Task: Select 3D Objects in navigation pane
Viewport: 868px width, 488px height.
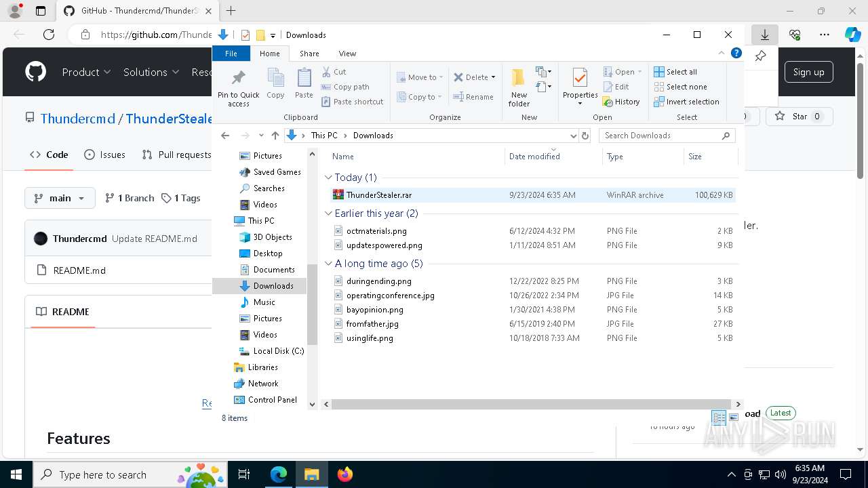Action: [x=266, y=237]
